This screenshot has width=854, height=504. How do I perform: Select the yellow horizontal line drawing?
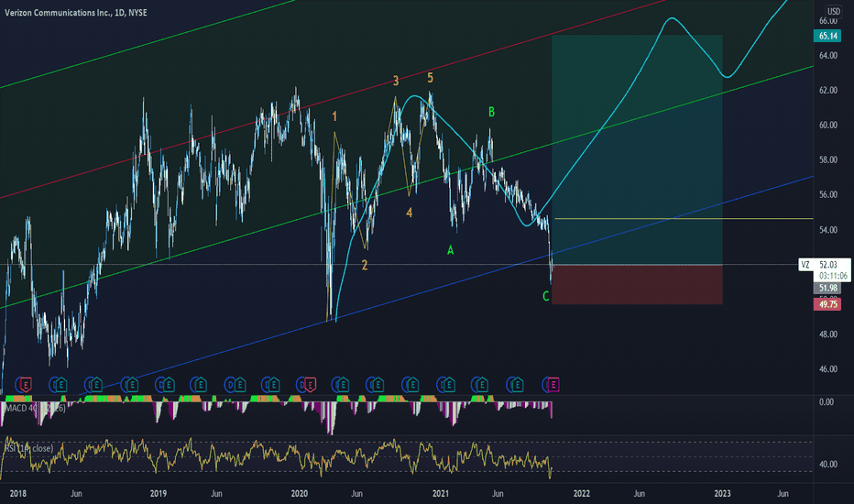[x=684, y=218]
